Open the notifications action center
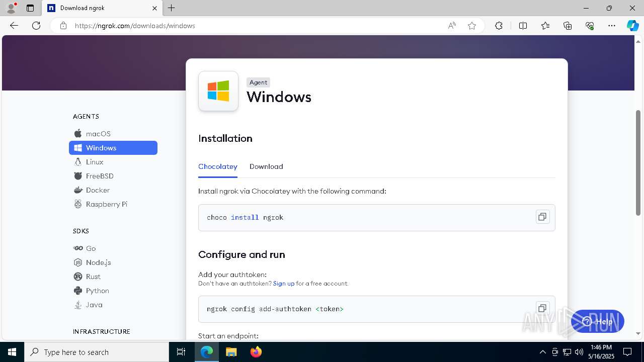The image size is (644, 362). click(627, 352)
